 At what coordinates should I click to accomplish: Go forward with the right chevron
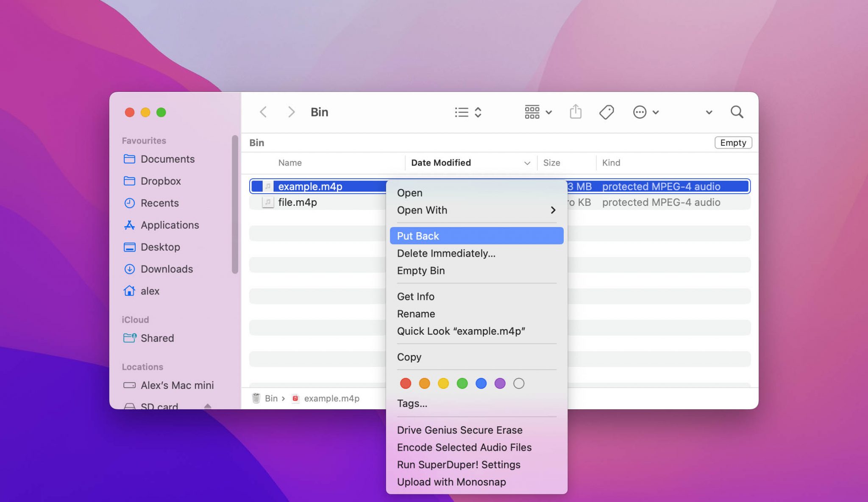(291, 112)
